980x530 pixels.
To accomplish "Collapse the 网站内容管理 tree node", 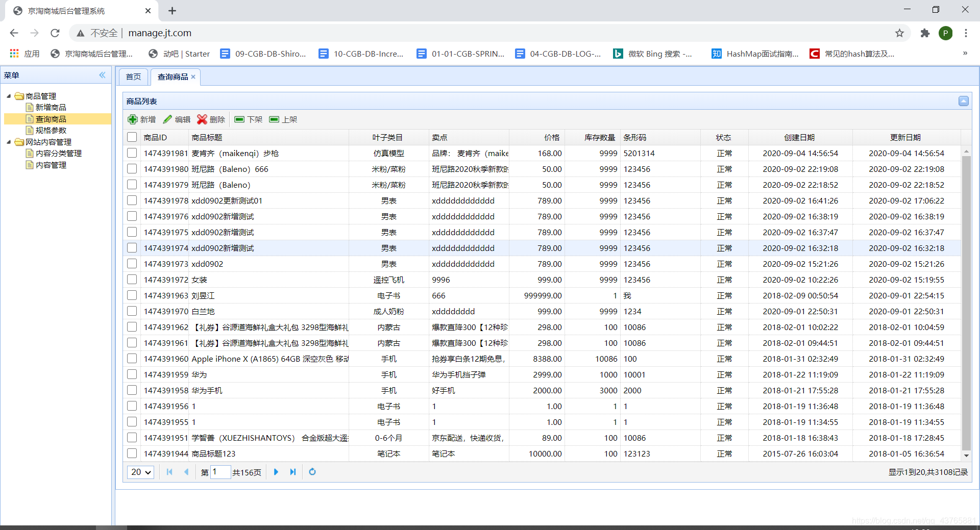I will coord(9,142).
